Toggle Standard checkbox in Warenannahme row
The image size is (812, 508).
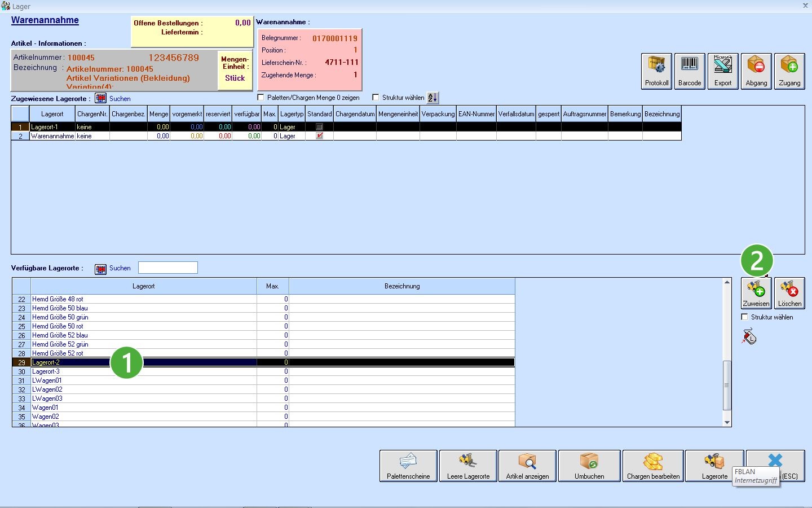tap(319, 136)
